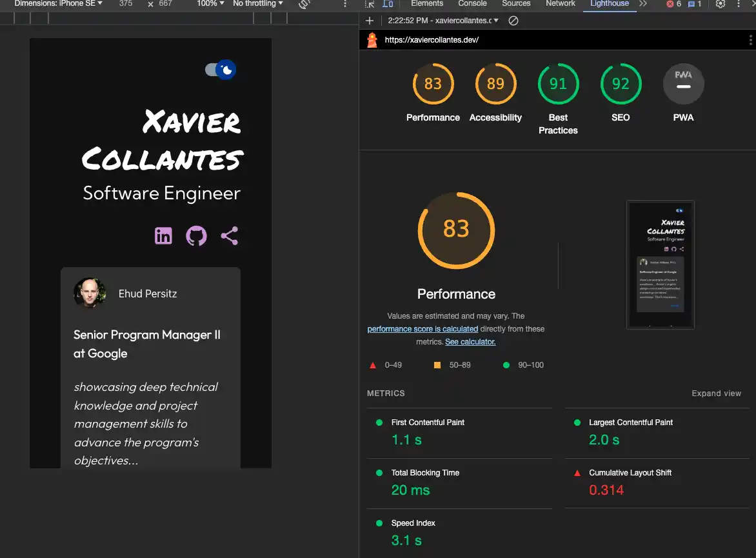Screen dimensions: 756x558
Task: Start a new Lighthouse report with plus icon
Action: pos(370,21)
